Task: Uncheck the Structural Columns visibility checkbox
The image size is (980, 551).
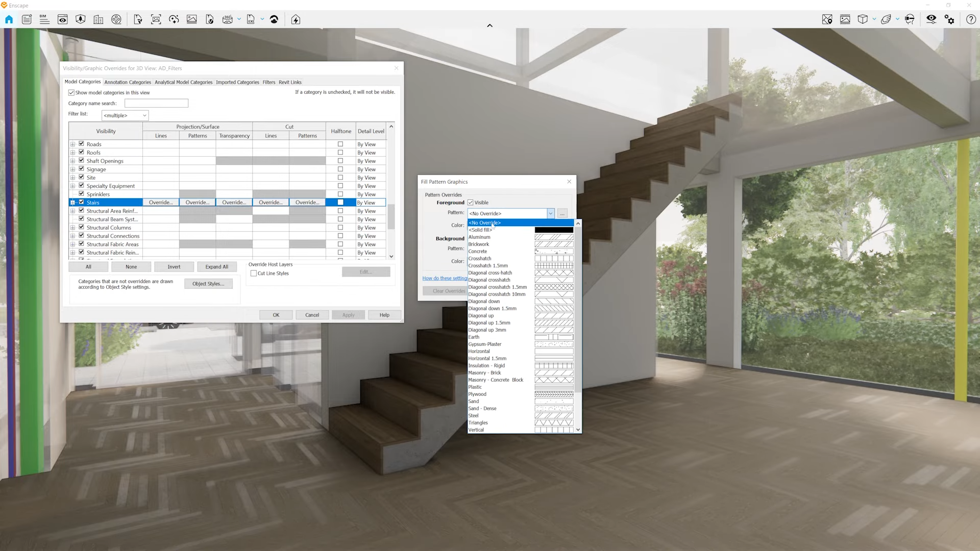Action: [81, 228]
